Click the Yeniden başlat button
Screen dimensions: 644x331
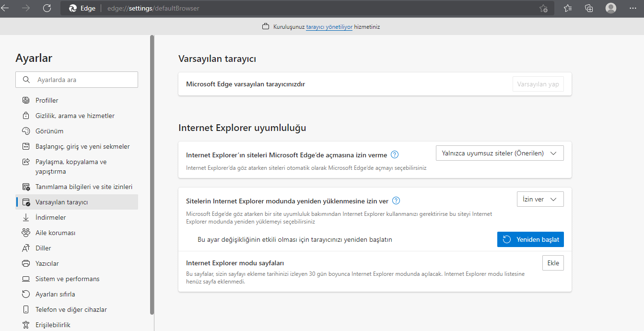pyautogui.click(x=530, y=239)
